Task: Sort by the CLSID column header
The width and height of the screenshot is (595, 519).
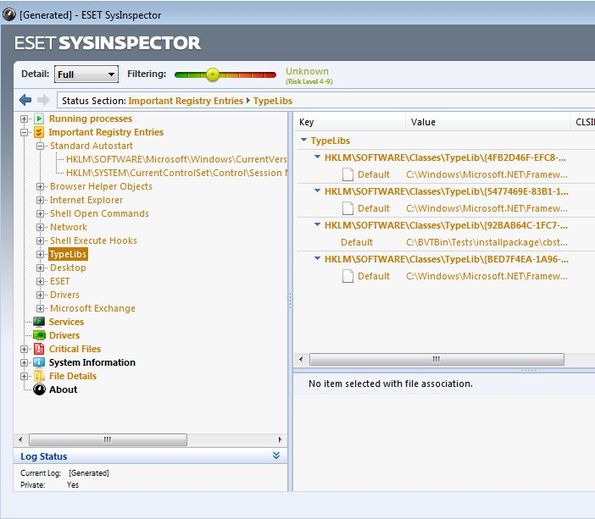Action: pyautogui.click(x=583, y=122)
